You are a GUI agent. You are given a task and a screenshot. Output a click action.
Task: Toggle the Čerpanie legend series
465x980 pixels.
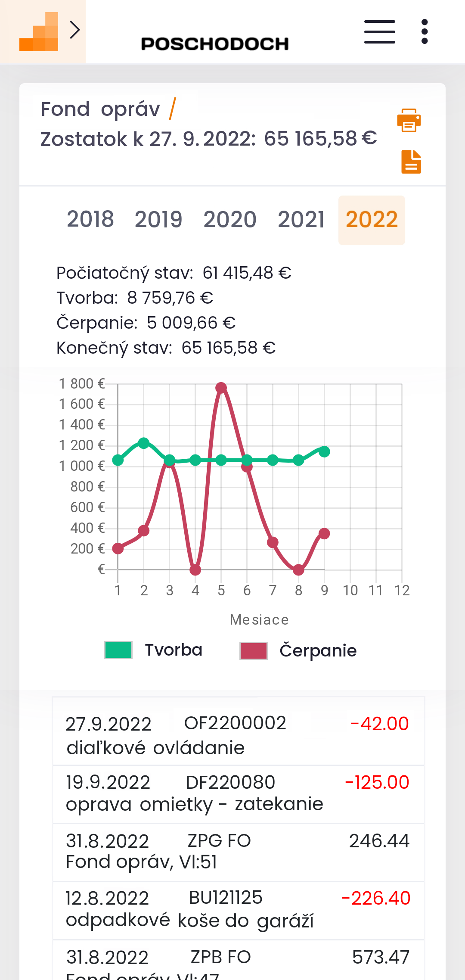point(318,650)
